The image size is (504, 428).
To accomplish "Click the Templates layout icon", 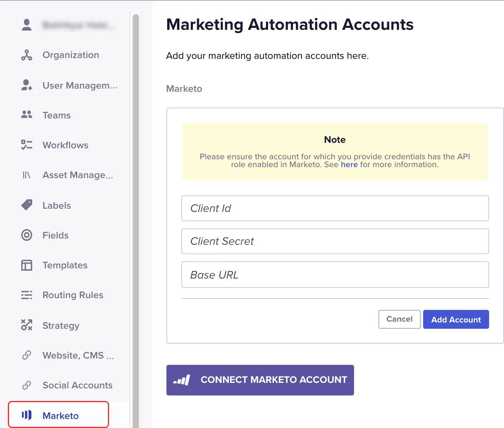I will coord(27,265).
